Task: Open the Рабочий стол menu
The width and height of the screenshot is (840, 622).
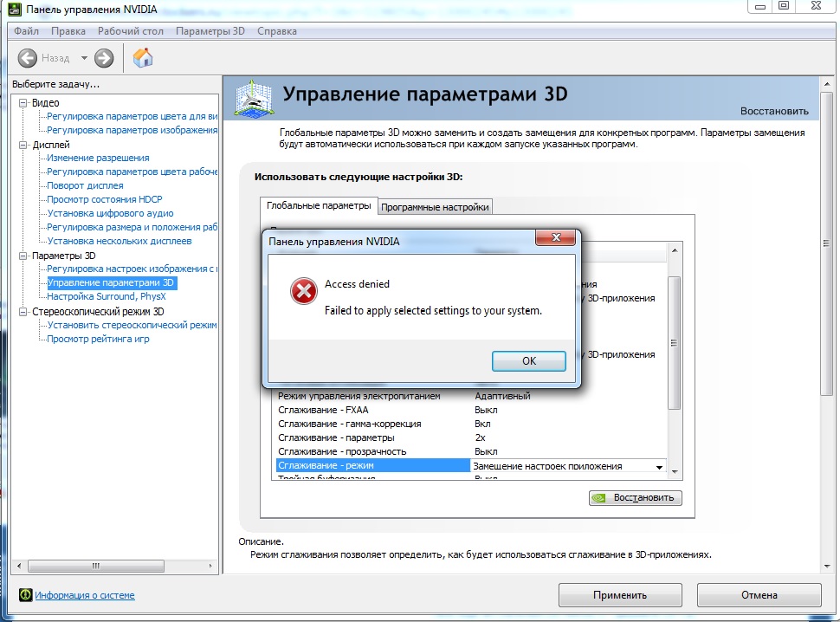Action: [x=130, y=31]
